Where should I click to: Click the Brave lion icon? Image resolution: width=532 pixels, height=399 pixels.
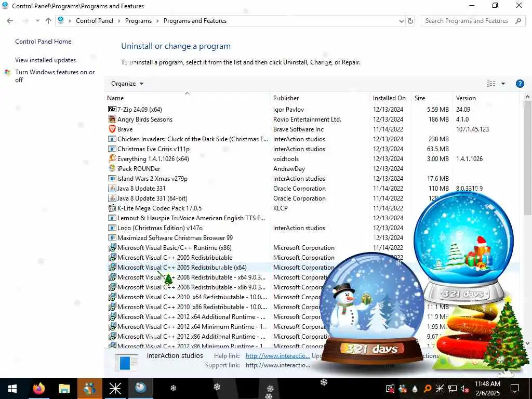(112, 129)
